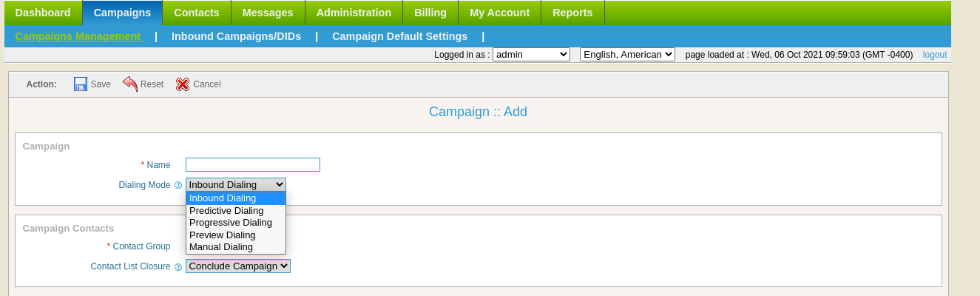Click help icon beside Dialing Mode

(x=178, y=185)
